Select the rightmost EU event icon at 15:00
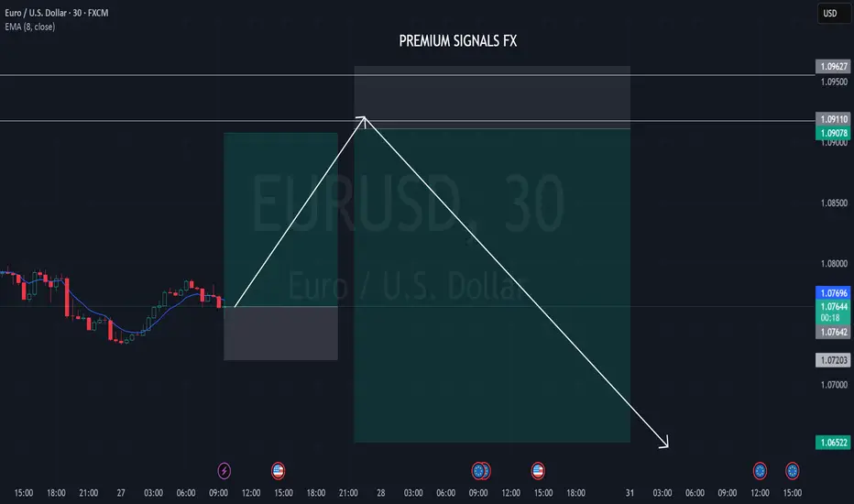Viewport: 854px width, 504px height. pyautogui.click(x=792, y=470)
